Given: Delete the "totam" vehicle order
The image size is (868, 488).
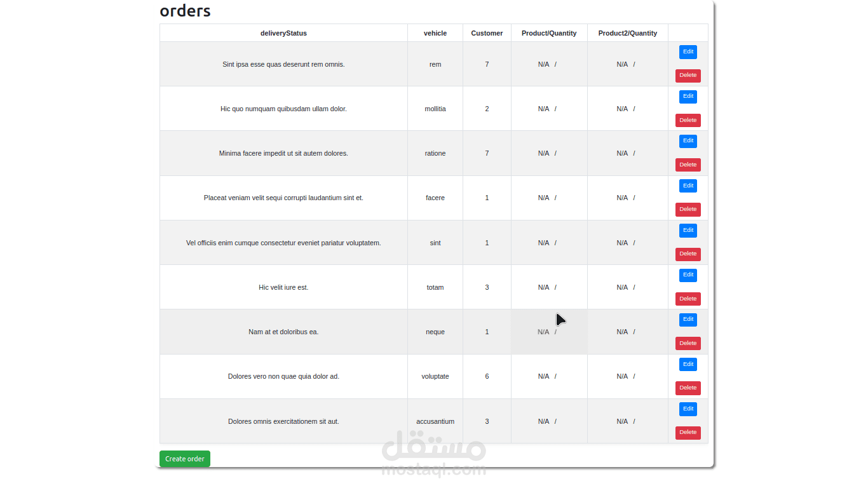Looking at the screenshot, I should pos(688,299).
